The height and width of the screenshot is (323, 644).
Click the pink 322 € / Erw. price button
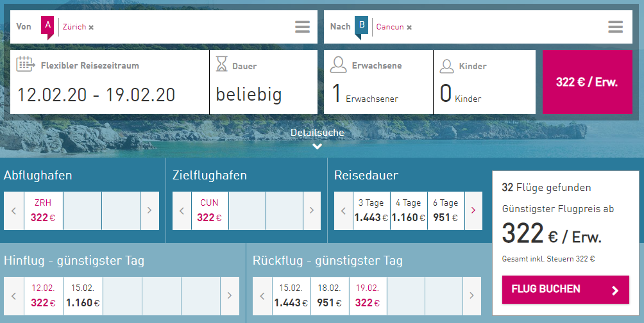pyautogui.click(x=586, y=82)
